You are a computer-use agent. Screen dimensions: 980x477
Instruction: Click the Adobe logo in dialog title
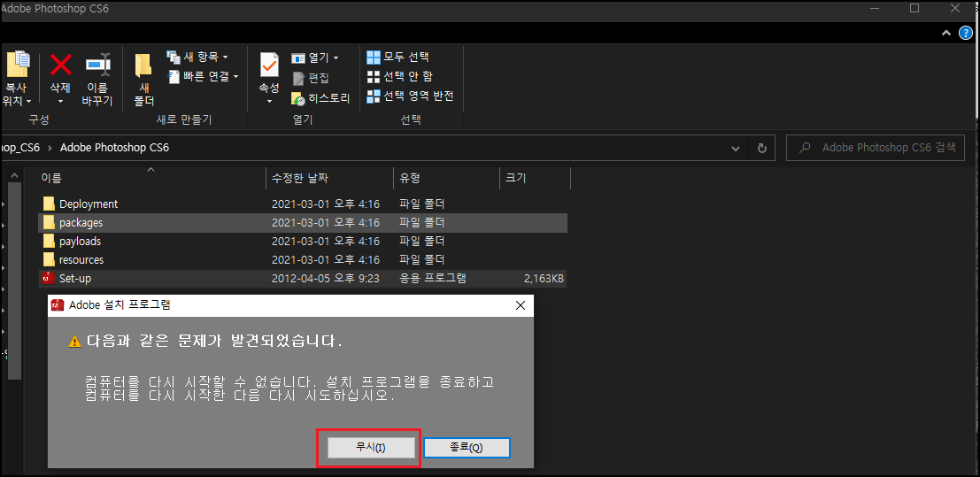[x=58, y=305]
